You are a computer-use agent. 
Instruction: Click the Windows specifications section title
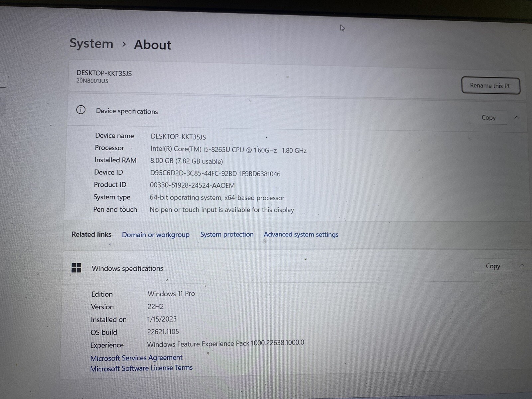[127, 268]
